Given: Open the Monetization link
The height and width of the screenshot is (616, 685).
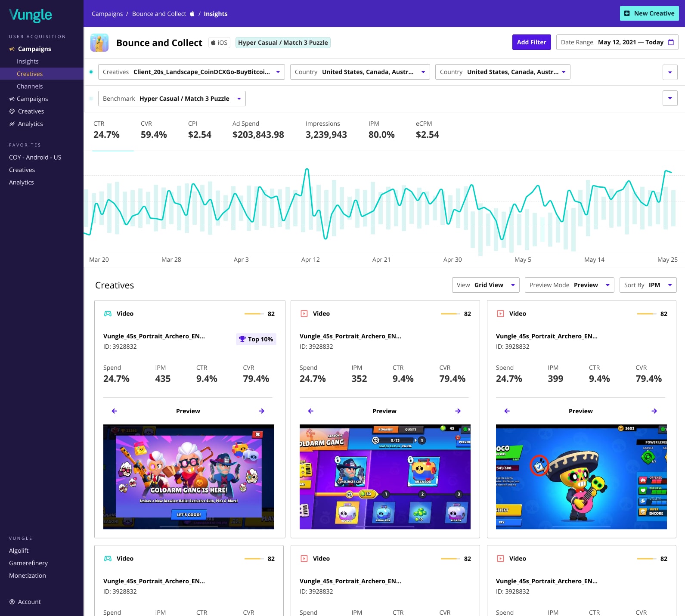Looking at the screenshot, I should click(x=28, y=576).
